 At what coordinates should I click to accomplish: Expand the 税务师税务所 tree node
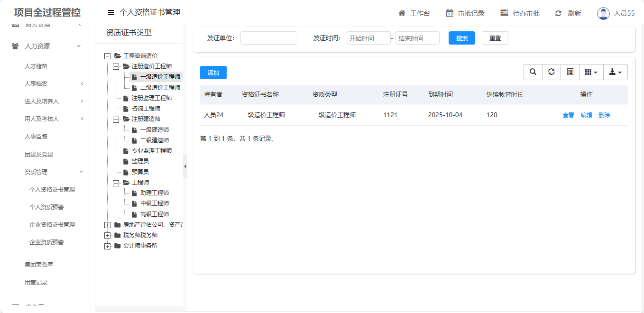click(108, 235)
